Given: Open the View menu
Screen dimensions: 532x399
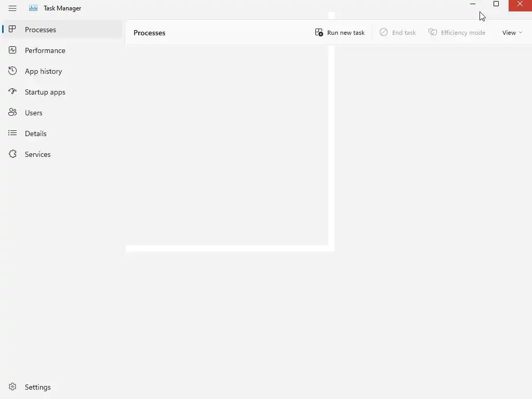Looking at the screenshot, I should pyautogui.click(x=512, y=33).
